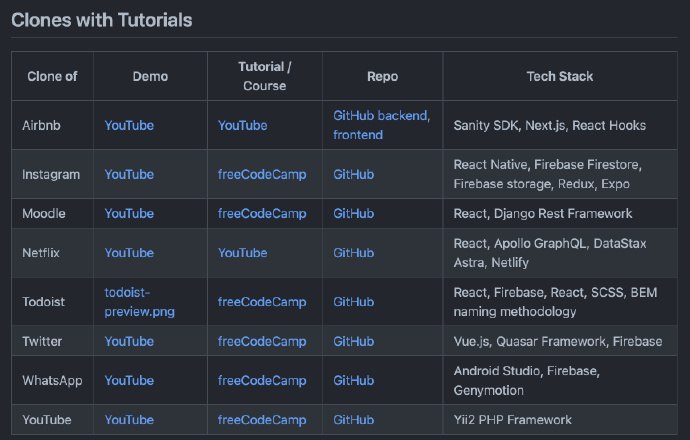Open the Todoist freeCodeCamp tutorial link
The height and width of the screenshot is (440, 690).
pos(262,301)
